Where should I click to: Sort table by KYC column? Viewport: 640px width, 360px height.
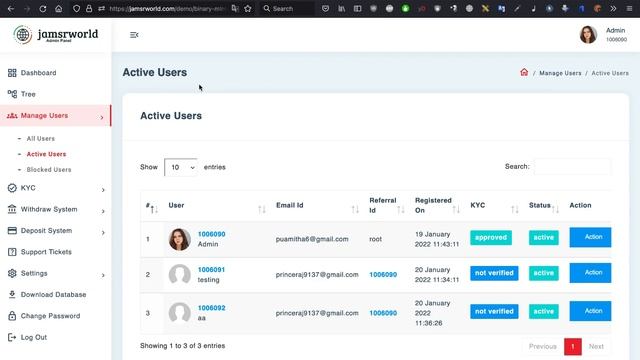[x=495, y=206]
